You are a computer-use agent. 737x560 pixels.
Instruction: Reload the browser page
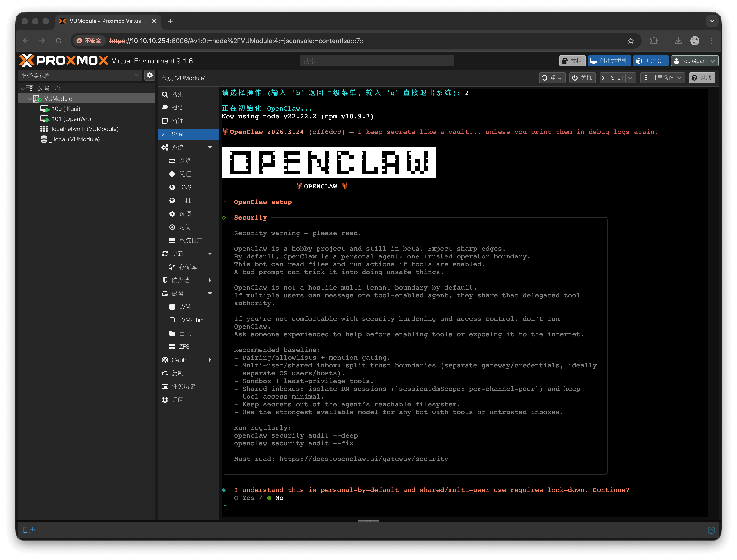59,41
